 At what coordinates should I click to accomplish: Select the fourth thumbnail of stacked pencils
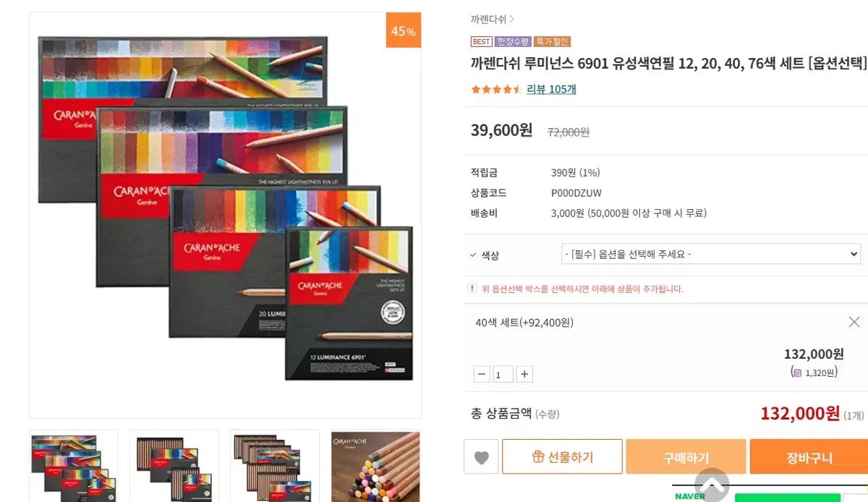375,466
